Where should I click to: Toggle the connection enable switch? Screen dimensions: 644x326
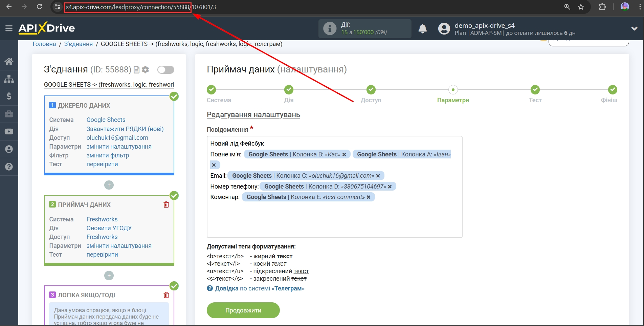pos(165,70)
